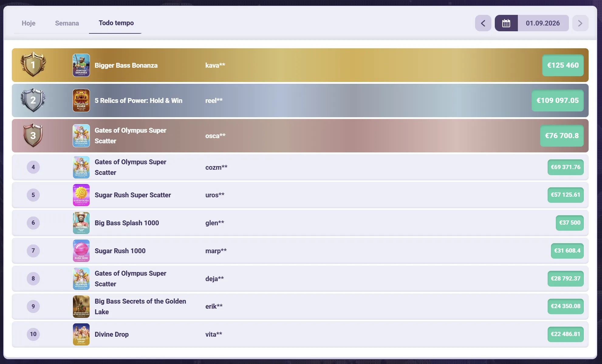Screen dimensions: 602x364
Task: Open Gates of Olympus thumbnail in deja** row
Action: [x=81, y=279]
